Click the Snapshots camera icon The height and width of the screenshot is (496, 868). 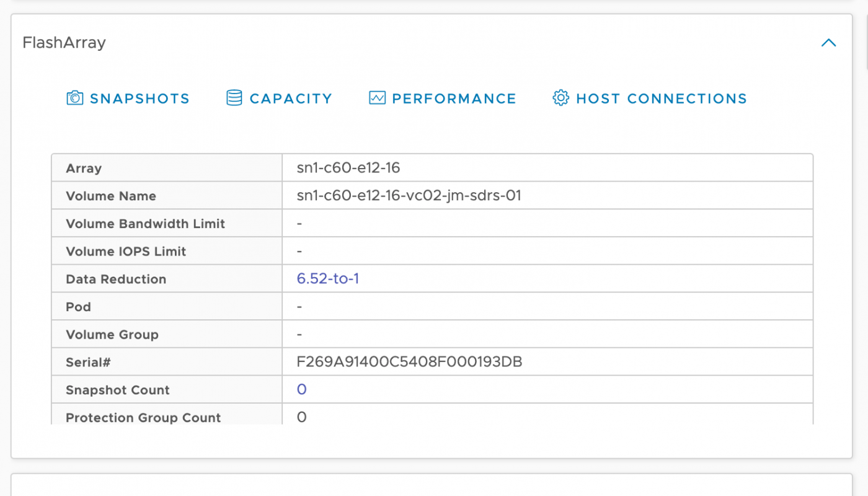(74, 98)
